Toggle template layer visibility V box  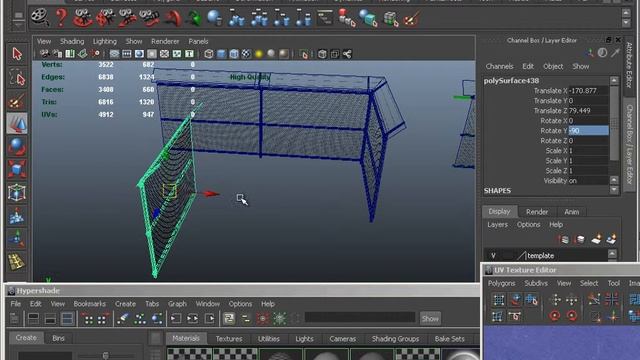click(x=493, y=256)
